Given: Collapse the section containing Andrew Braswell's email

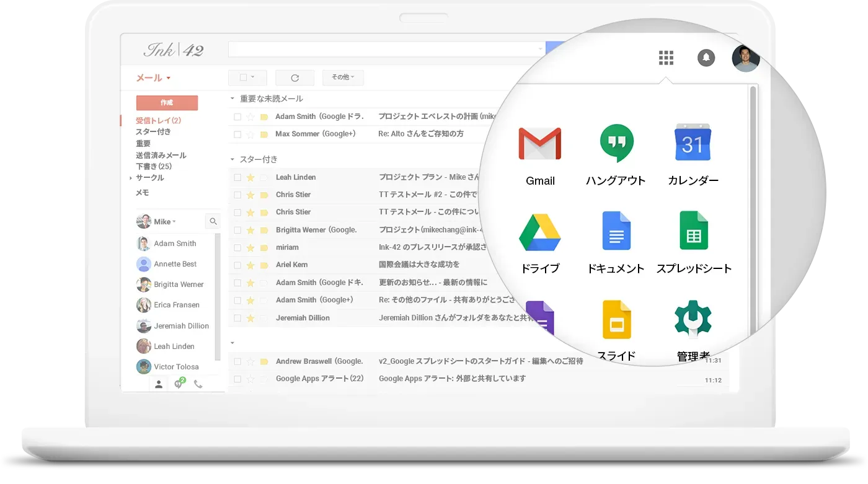Looking at the screenshot, I should point(232,343).
